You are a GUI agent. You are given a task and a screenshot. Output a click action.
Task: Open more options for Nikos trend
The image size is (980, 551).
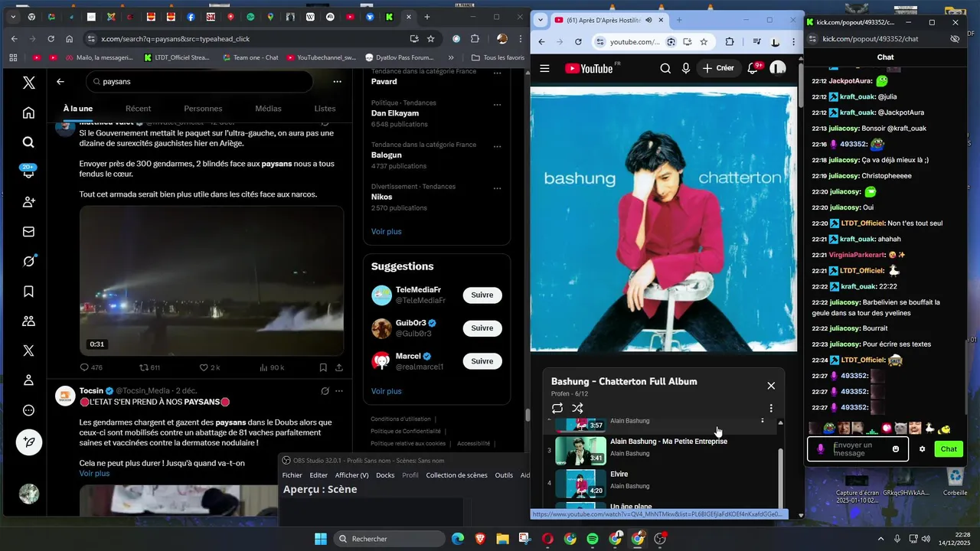(497, 188)
